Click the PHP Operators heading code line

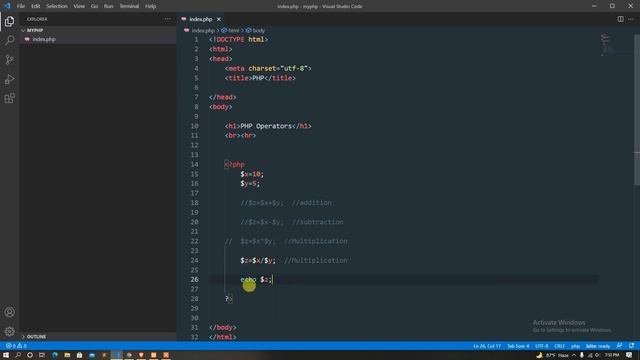click(x=268, y=126)
